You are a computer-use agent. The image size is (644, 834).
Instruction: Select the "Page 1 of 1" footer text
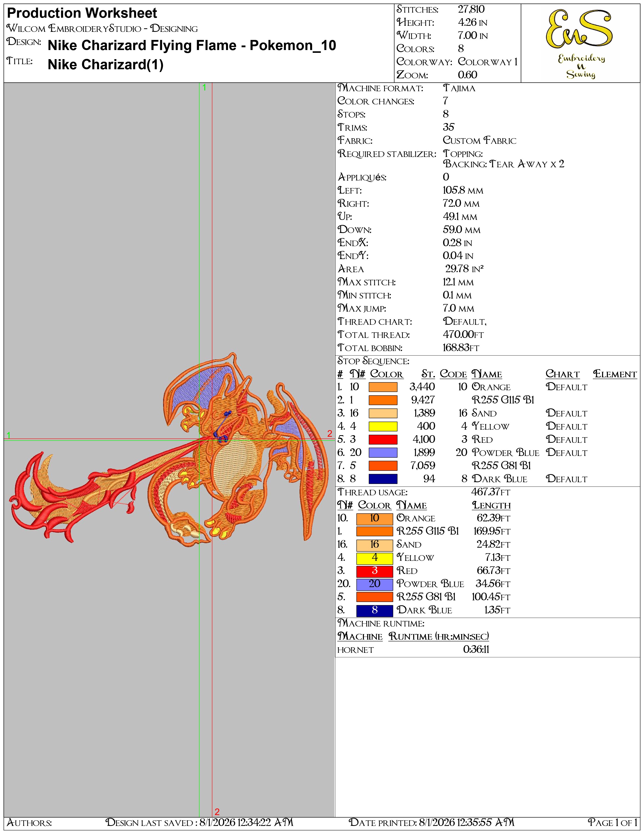613,822
